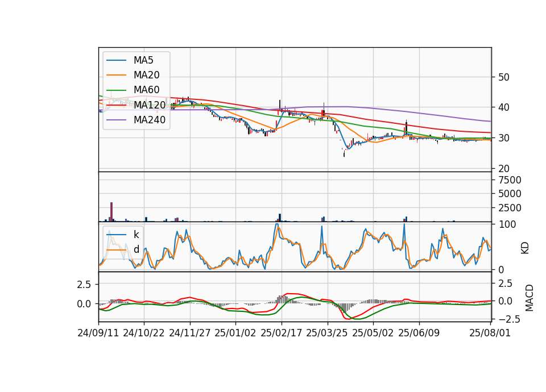Screen dimensions: 546x392
Task: Click the date label 25/05/02
Action: click(373, 333)
